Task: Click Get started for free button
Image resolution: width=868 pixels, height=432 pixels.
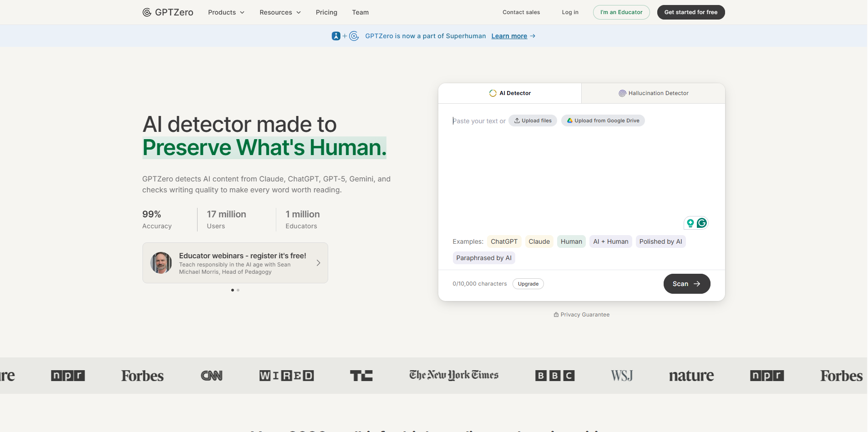Action: [x=690, y=12]
